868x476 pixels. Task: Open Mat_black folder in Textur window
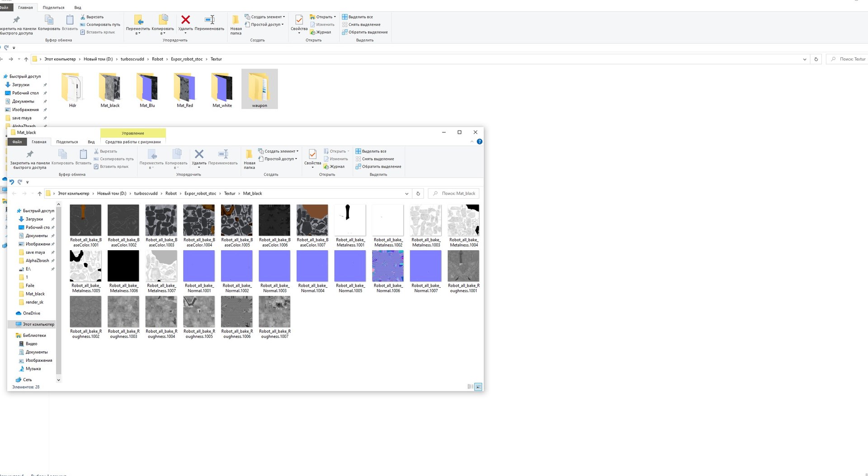point(110,89)
